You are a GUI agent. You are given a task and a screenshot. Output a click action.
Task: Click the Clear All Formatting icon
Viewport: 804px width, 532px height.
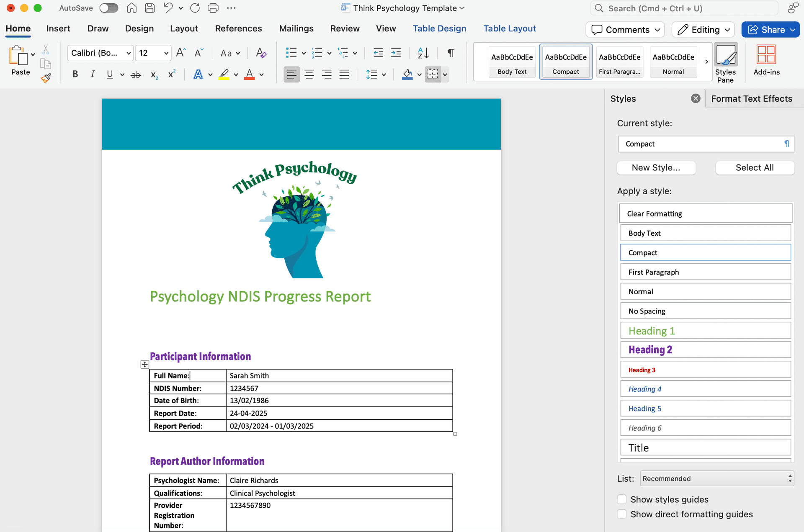click(x=260, y=53)
